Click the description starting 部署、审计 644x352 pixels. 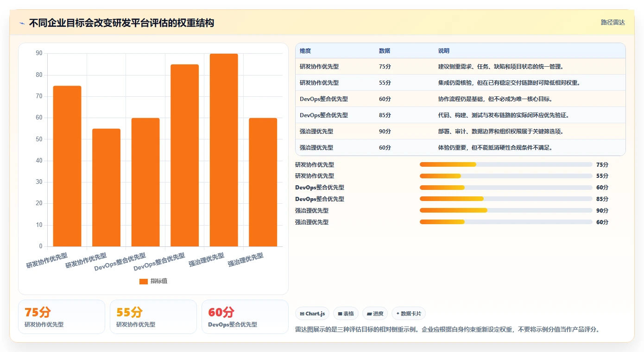(501, 132)
